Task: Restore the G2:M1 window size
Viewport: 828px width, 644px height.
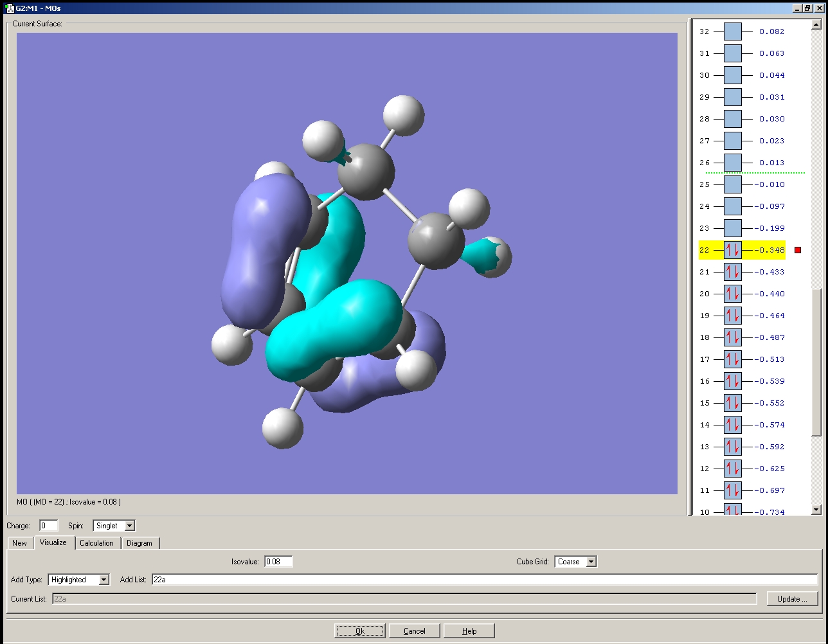Action: [x=808, y=8]
